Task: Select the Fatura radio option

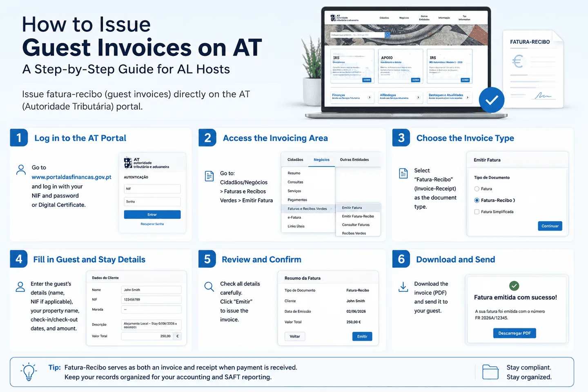Action: click(477, 189)
